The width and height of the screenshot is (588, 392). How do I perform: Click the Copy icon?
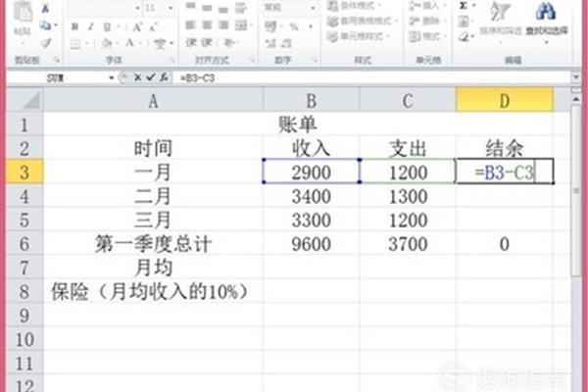tap(45, 25)
